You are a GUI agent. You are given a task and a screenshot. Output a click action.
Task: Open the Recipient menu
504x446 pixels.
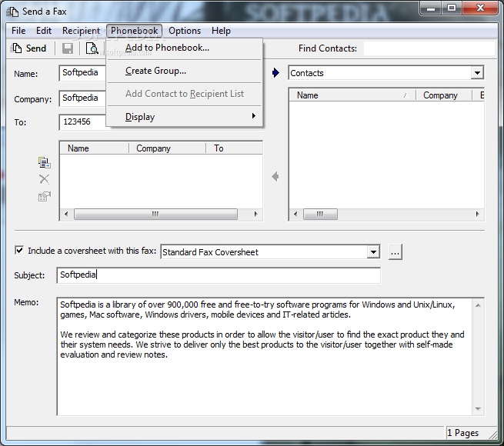click(81, 31)
